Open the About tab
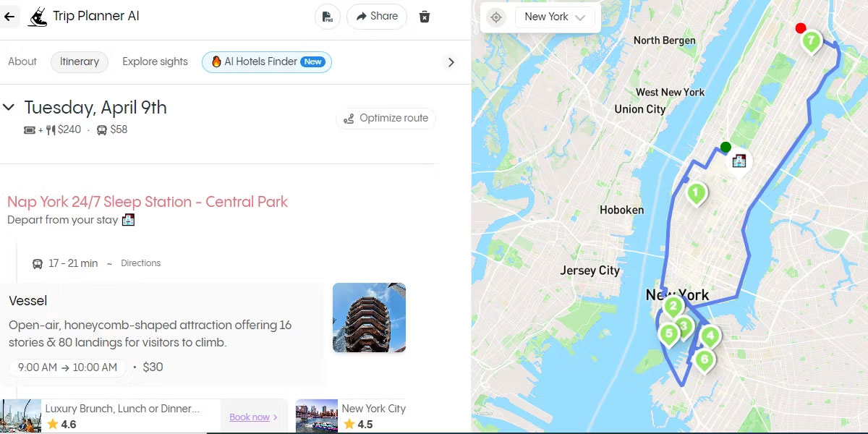Image resolution: width=868 pixels, height=434 pixels. (x=22, y=61)
